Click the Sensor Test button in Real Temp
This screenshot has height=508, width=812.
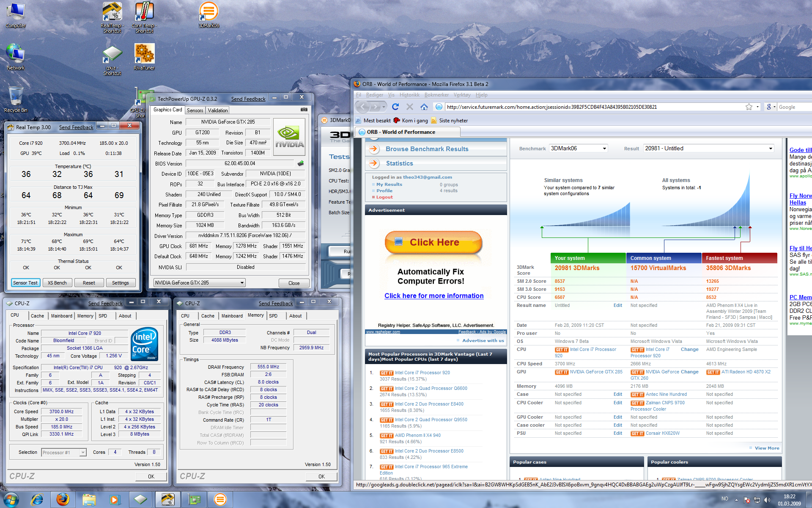click(x=25, y=283)
